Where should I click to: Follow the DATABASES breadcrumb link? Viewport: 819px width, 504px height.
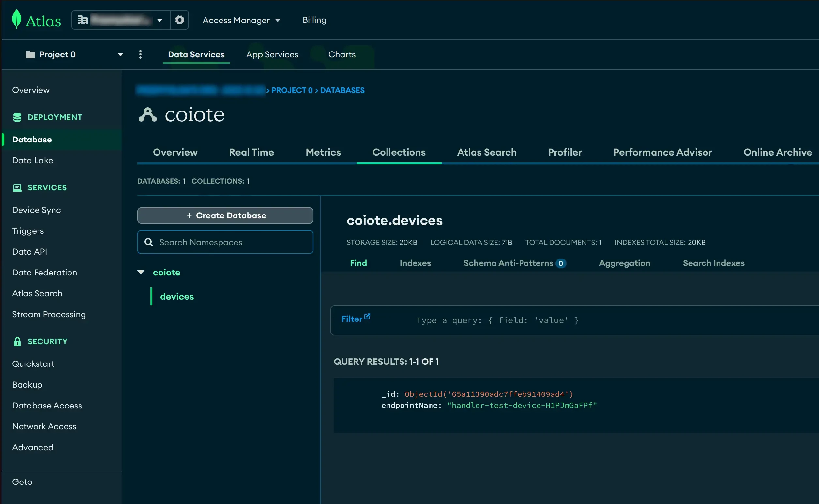342,90
